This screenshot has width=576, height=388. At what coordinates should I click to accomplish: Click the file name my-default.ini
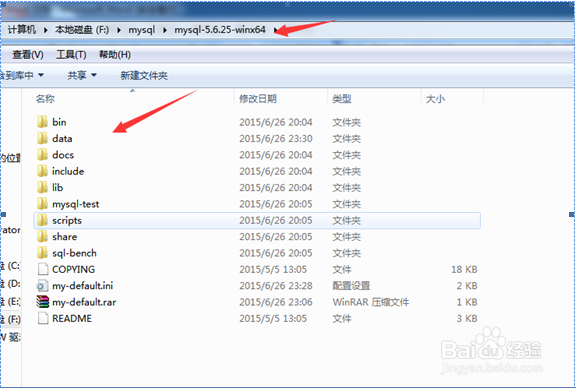[x=83, y=285]
